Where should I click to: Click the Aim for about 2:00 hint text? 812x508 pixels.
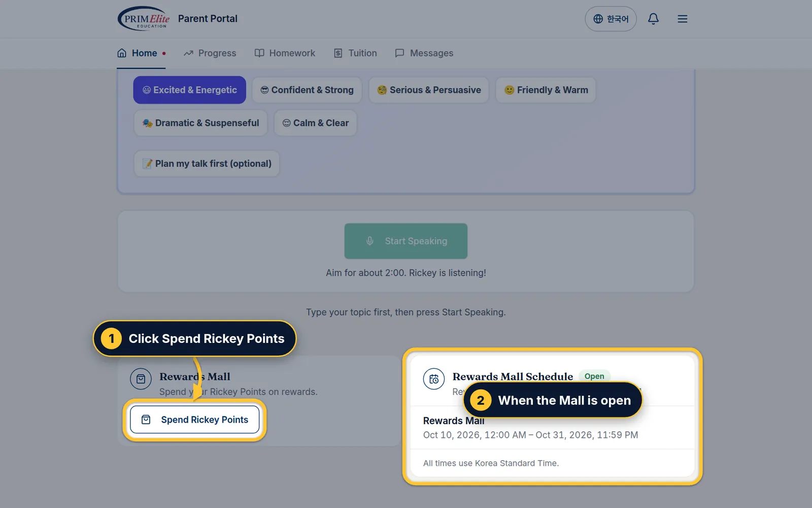pyautogui.click(x=406, y=273)
